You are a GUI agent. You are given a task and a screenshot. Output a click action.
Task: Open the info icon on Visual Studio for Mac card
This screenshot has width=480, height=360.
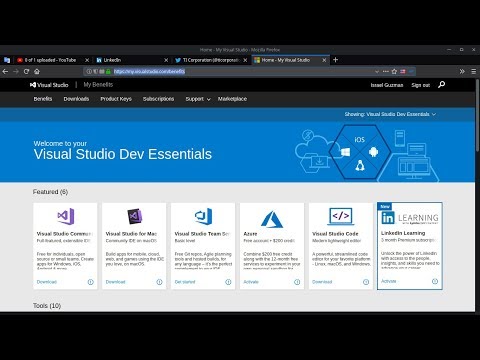click(159, 282)
